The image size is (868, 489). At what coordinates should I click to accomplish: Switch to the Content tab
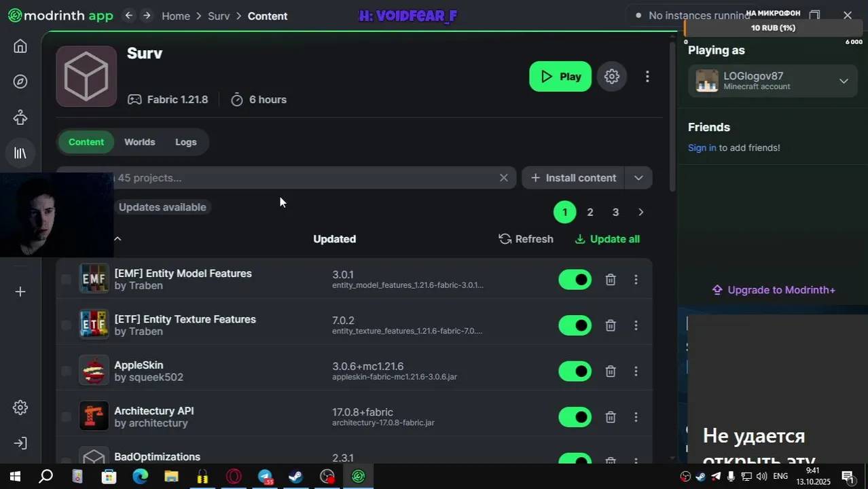point(86,142)
